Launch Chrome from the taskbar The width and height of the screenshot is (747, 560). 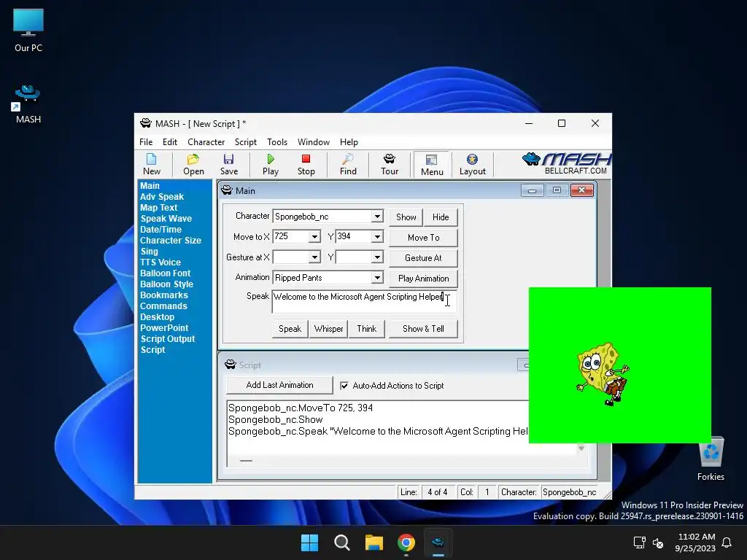click(x=406, y=542)
